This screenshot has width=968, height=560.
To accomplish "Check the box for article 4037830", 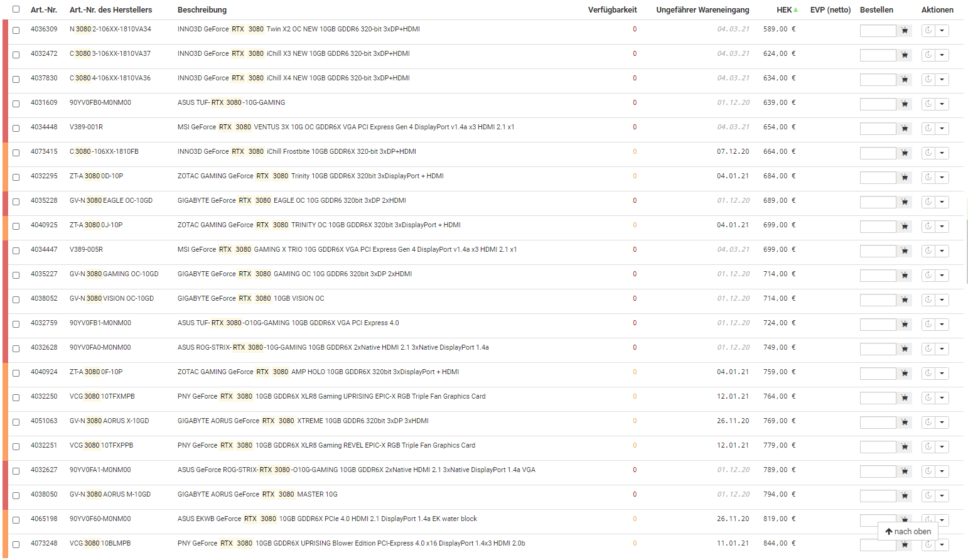I will pyautogui.click(x=16, y=79).
